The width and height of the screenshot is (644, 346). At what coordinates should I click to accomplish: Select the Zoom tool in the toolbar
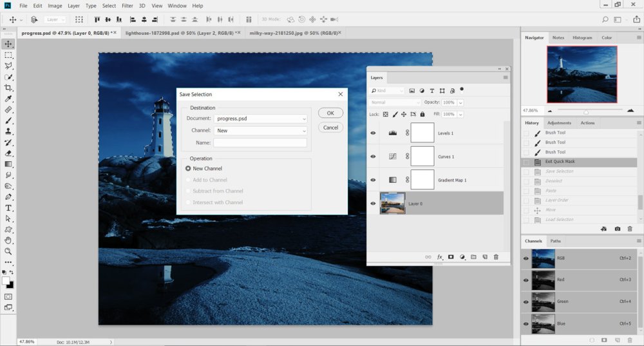tap(8, 251)
